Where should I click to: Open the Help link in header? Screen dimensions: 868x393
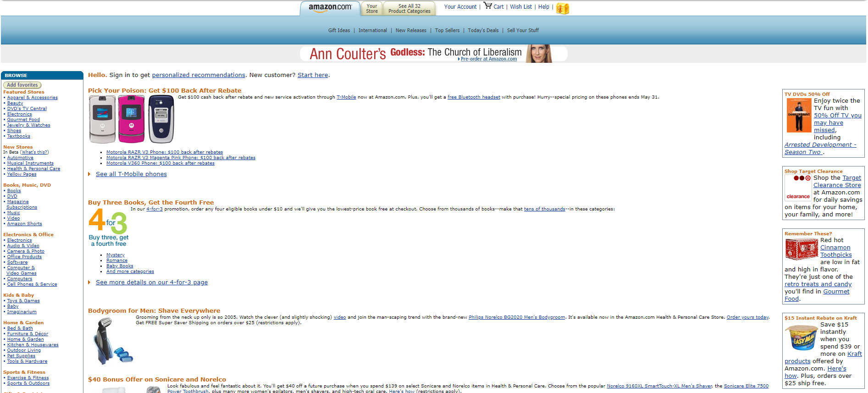click(x=544, y=7)
